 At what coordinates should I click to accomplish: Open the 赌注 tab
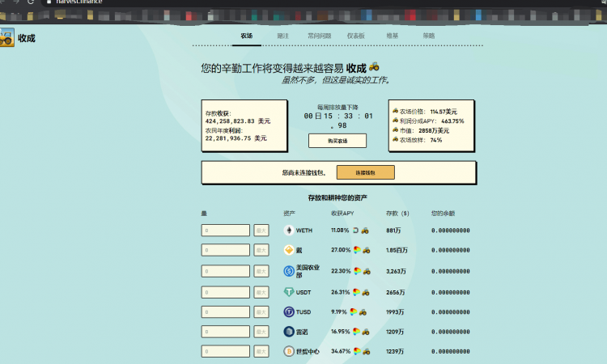283,36
